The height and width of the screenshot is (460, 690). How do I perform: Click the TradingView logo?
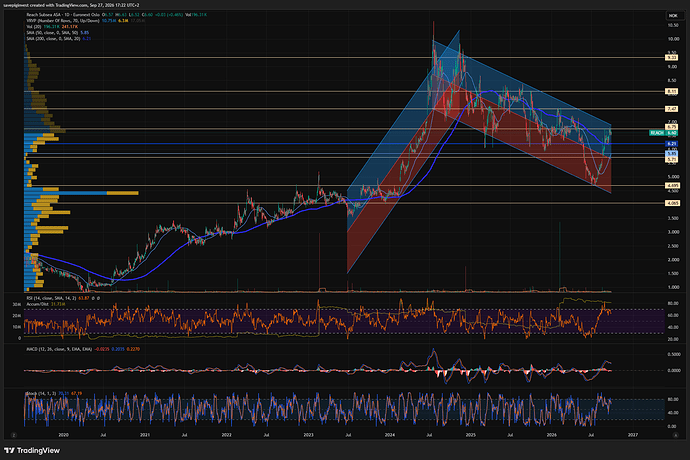coord(32,450)
